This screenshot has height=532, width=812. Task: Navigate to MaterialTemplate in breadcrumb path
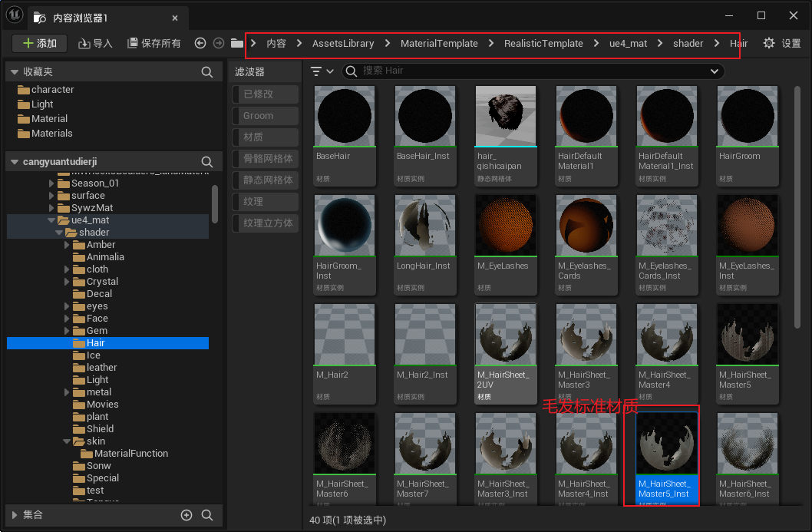click(439, 44)
